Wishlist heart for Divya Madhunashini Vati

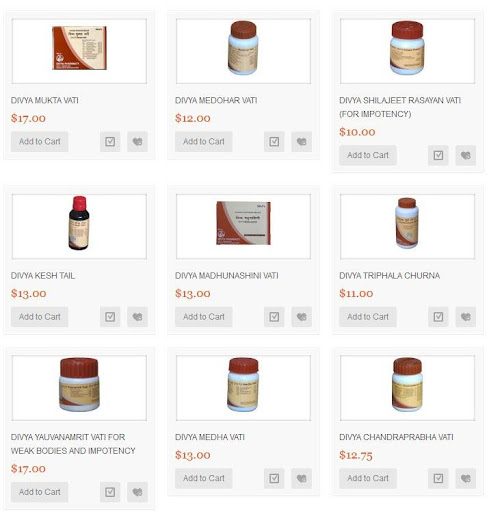(x=302, y=317)
